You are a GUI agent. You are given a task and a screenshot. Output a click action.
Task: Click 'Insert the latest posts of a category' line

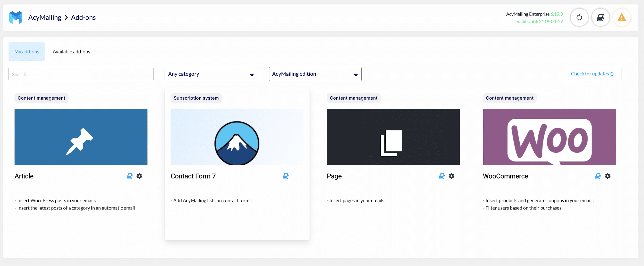pyautogui.click(x=75, y=208)
